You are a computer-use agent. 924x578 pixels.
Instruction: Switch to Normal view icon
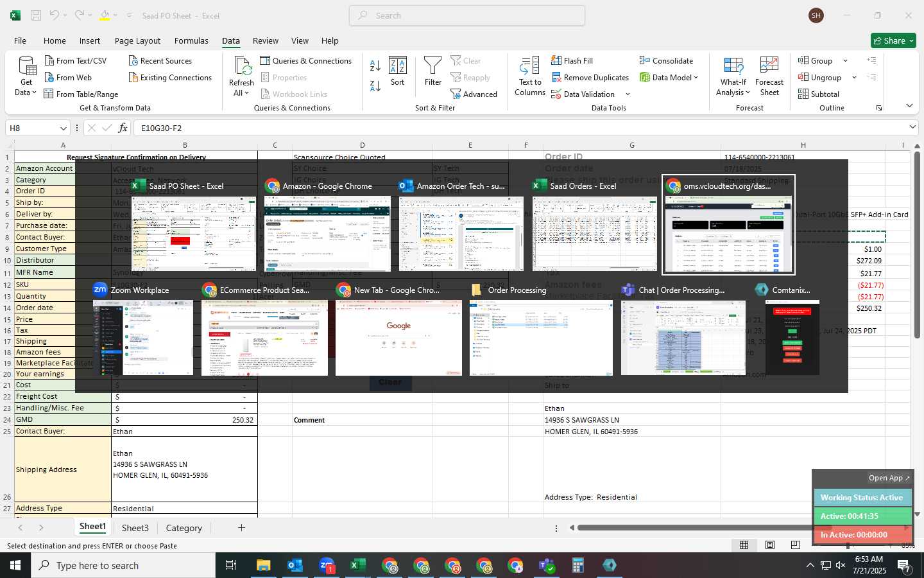click(x=744, y=545)
